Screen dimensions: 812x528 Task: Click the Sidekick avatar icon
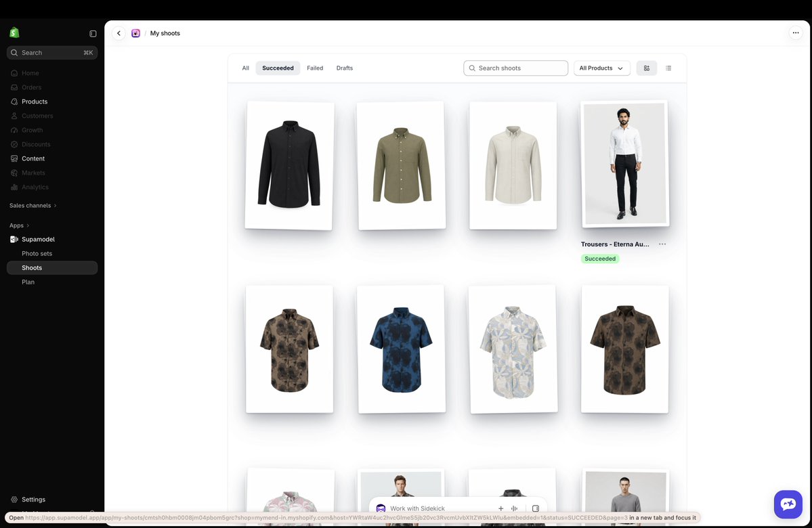point(381,508)
